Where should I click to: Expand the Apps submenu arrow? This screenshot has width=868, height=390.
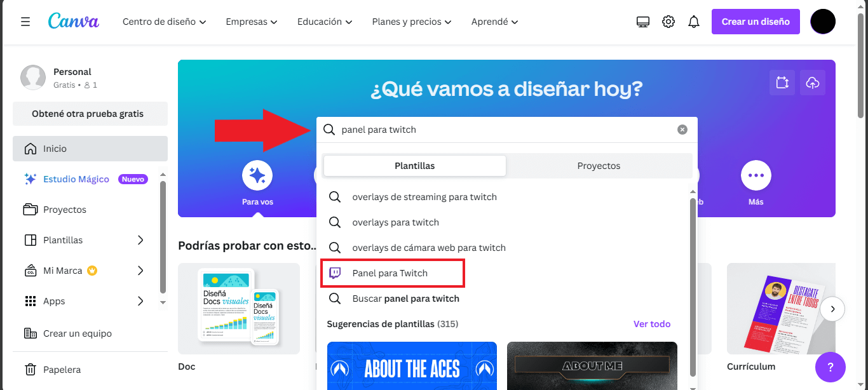tap(140, 301)
